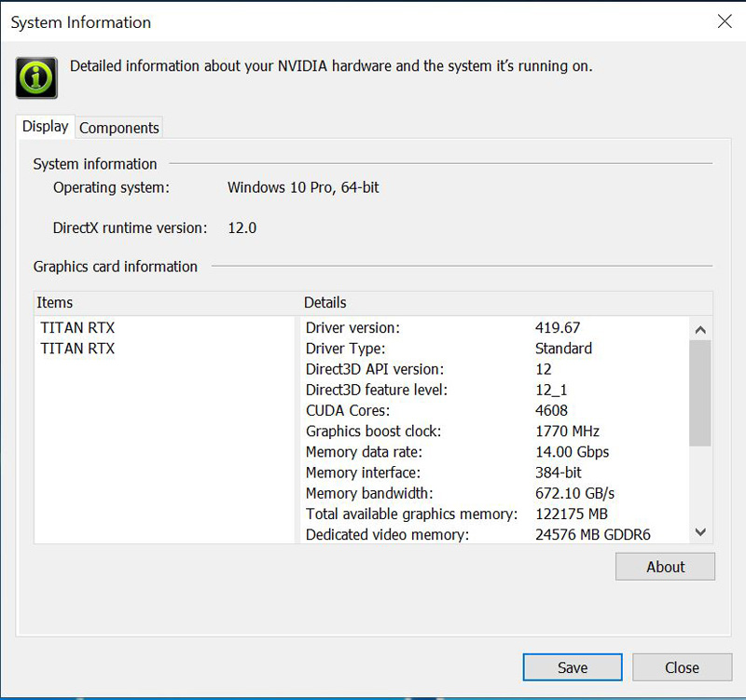Click the scroll down arrow in details
Viewport: 746px width, 700px height.
pos(700,531)
